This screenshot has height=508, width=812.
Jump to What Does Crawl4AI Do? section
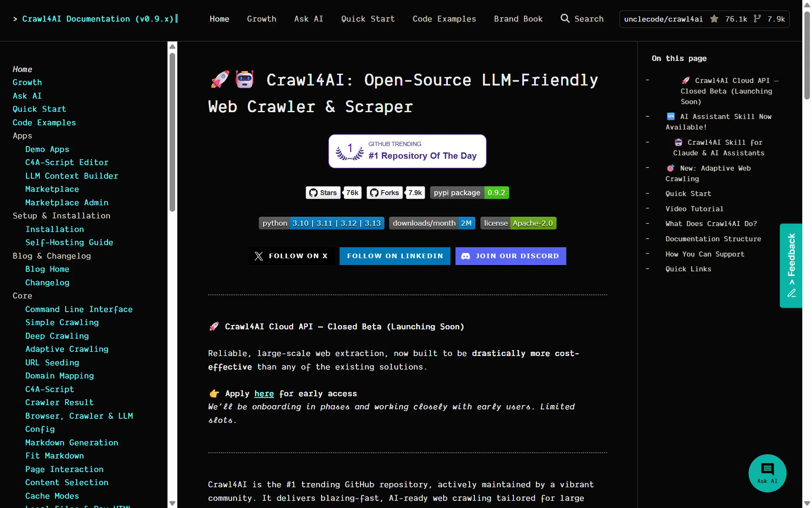click(x=711, y=224)
